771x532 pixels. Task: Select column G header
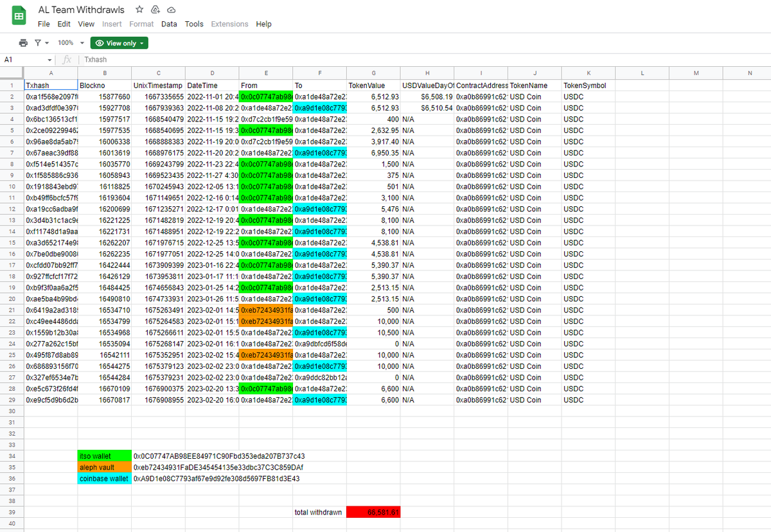(374, 73)
